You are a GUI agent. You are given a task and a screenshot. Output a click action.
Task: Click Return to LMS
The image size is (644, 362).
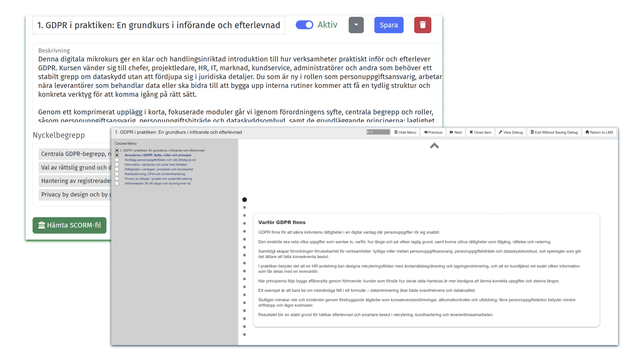599,132
